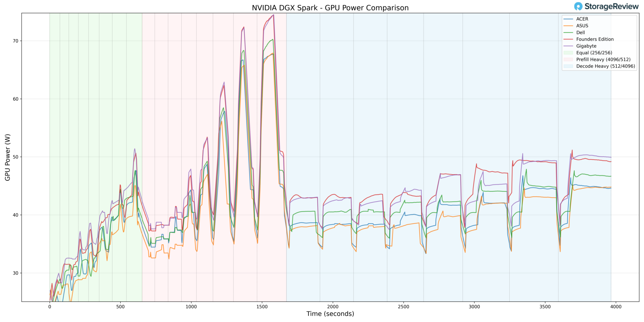Click the Founders Edition legend label
Image resolution: width=644 pixels, height=322 pixels.
[x=595, y=39]
